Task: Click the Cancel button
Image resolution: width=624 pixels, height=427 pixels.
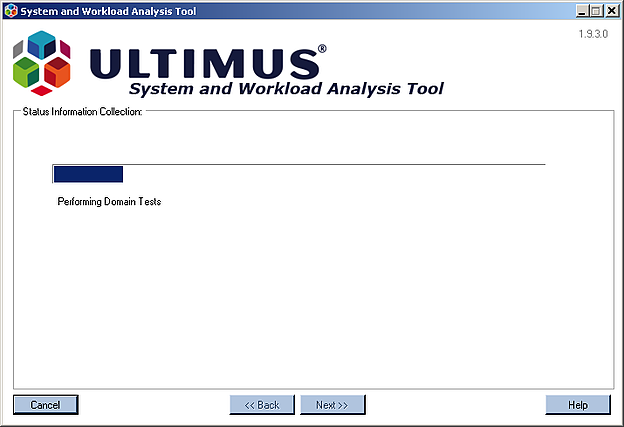Action: coord(45,405)
